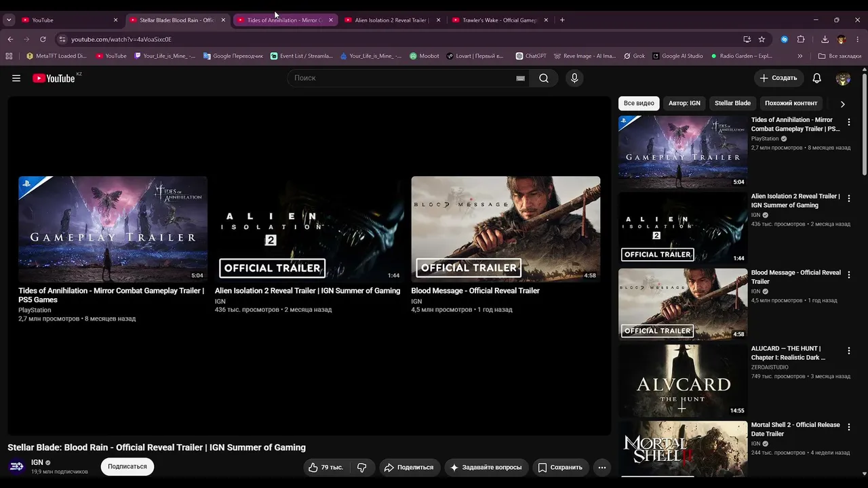The image size is (868, 488).
Task: Open Mortal Shell 2 sidebar thumbnail
Action: [683, 449]
